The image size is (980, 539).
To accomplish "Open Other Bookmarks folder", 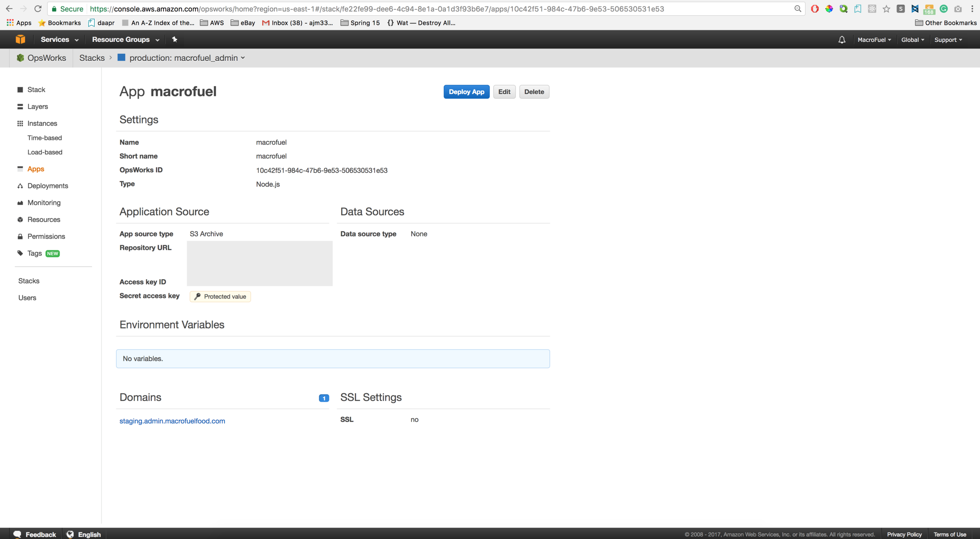I will point(946,23).
